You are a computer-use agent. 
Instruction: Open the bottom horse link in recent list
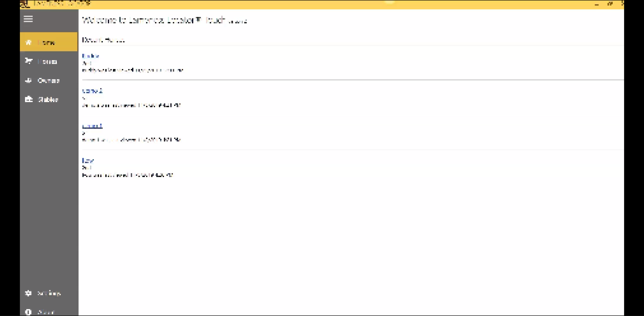coord(88,160)
